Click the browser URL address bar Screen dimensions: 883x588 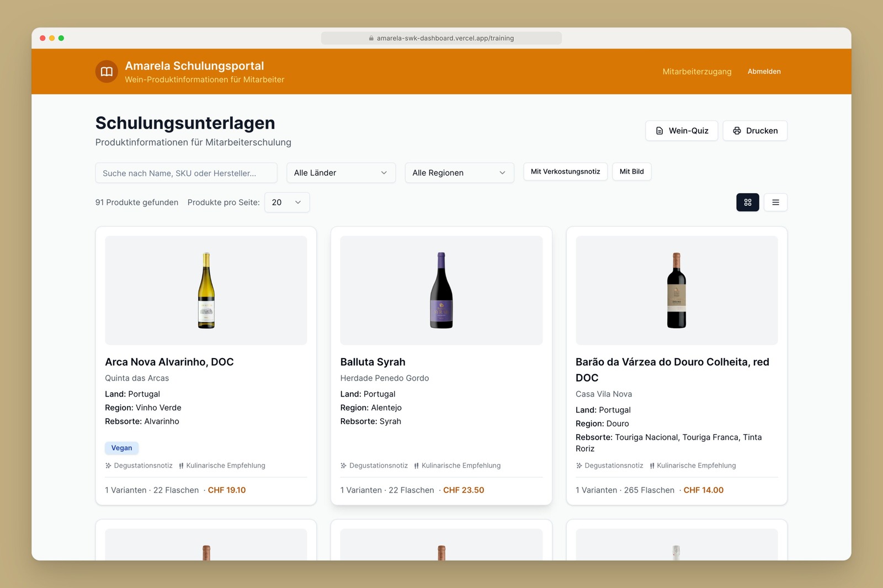tap(441, 38)
